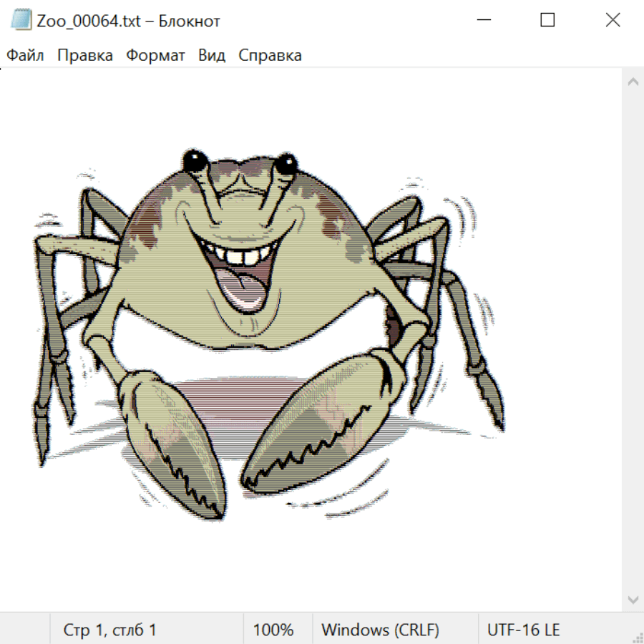Open the Файл menu
The width and height of the screenshot is (644, 644).
(26, 56)
